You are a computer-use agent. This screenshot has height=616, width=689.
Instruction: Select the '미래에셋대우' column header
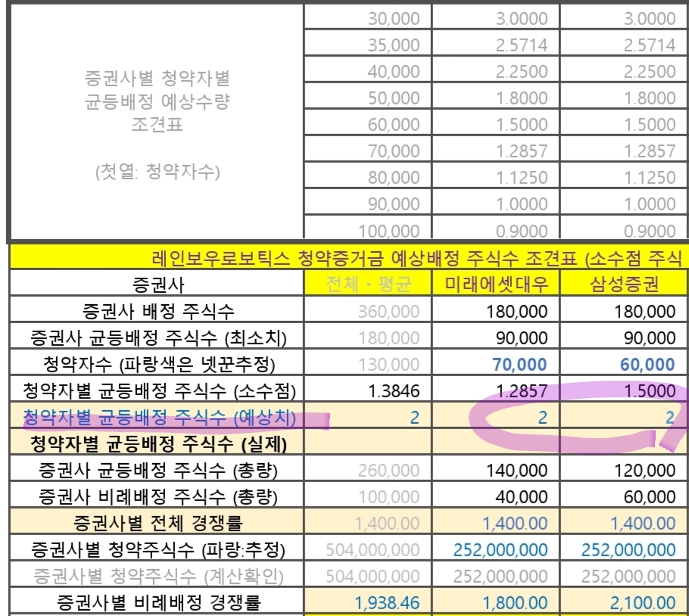pyautogui.click(x=496, y=283)
